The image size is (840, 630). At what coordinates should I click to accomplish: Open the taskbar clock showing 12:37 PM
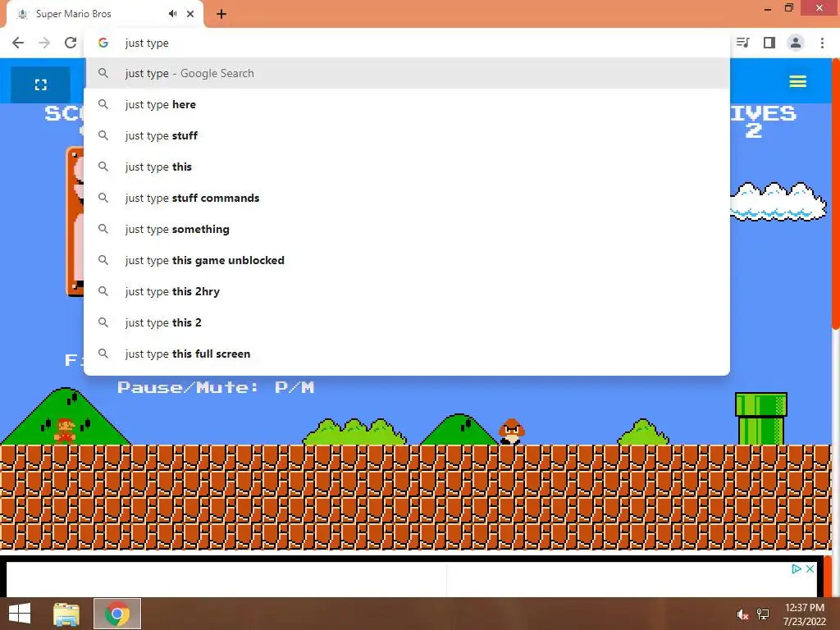(x=804, y=614)
